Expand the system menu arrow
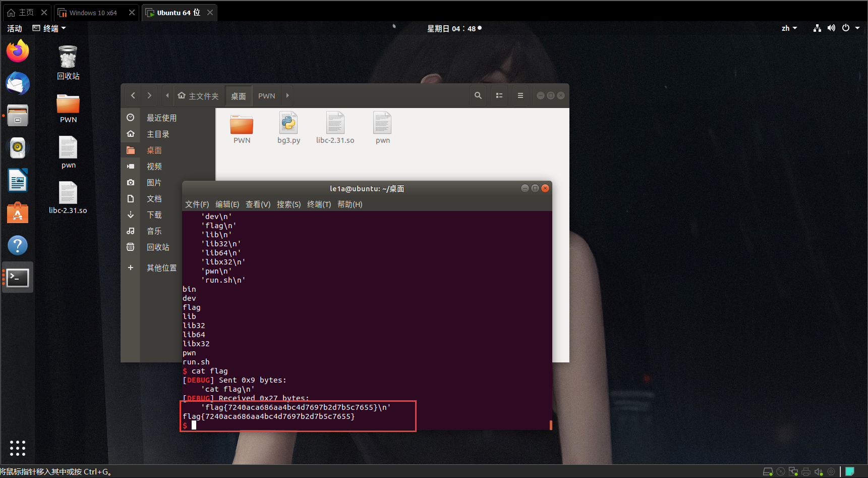 pos(857,28)
